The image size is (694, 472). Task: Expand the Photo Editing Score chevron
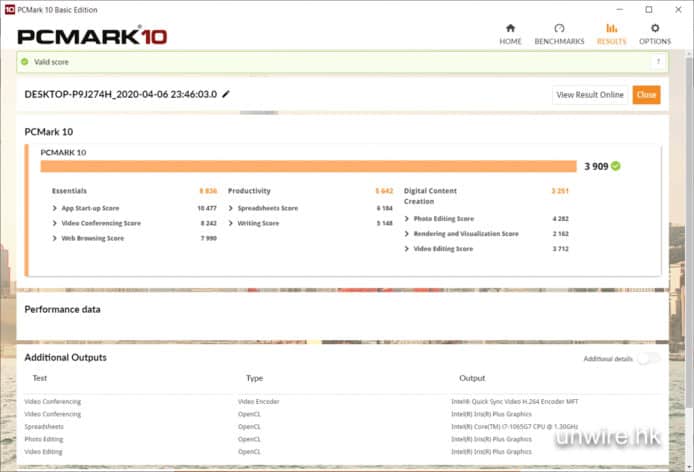(x=407, y=219)
